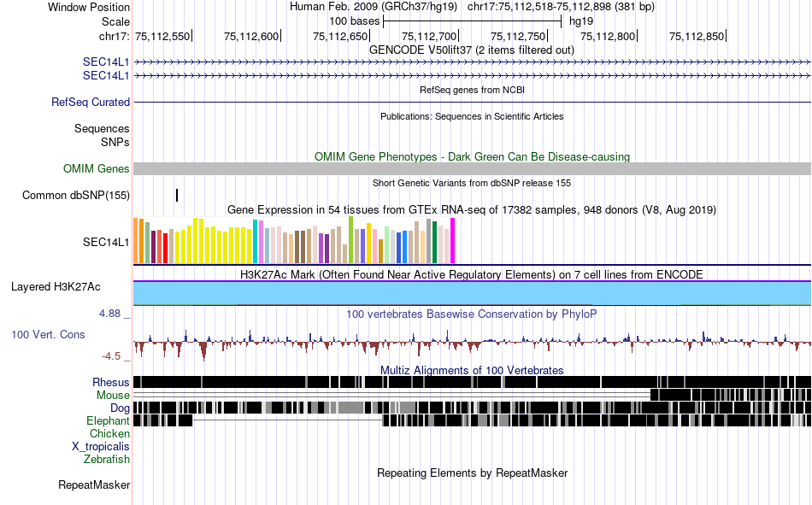The height and width of the screenshot is (505, 812).
Task: Click the Layered H3K27Ac track label
Action: coord(56,287)
